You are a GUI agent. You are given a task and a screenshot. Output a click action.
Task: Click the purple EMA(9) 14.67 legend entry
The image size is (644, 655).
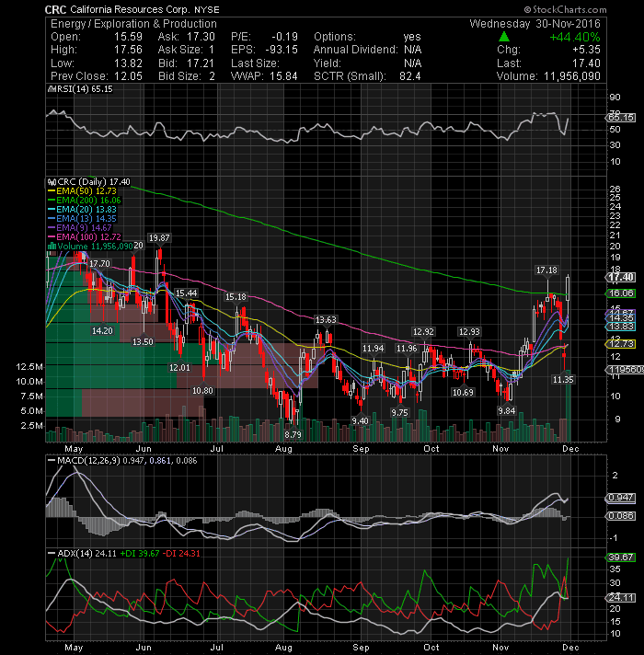coord(80,228)
